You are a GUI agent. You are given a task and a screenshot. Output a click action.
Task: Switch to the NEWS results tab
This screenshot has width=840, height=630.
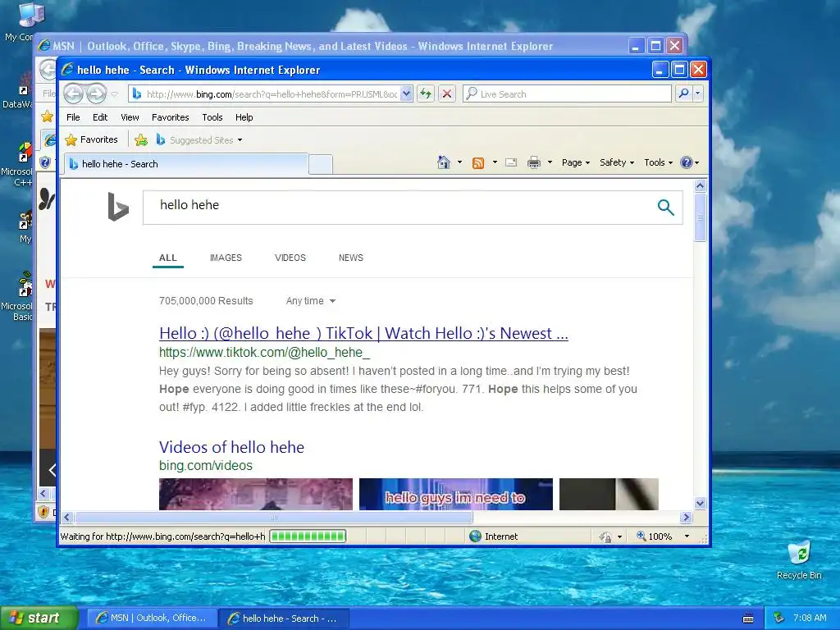point(351,258)
